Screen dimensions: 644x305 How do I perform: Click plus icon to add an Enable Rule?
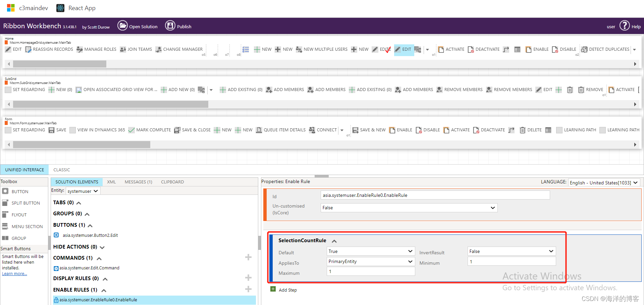coord(248,289)
